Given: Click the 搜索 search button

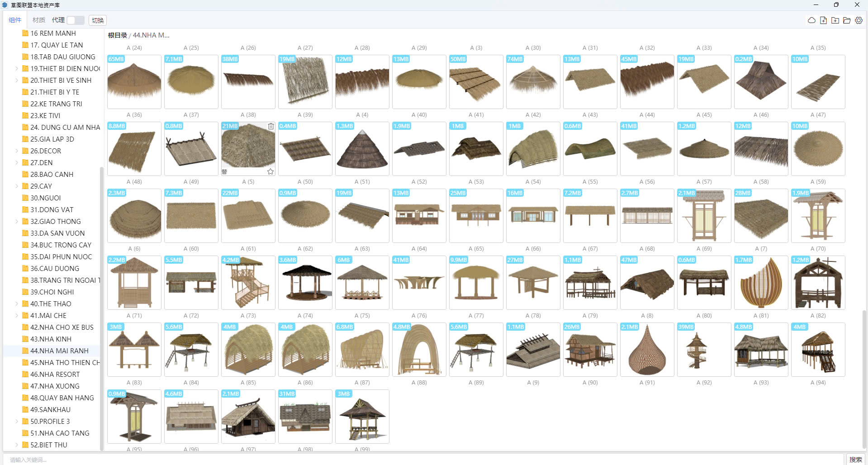Looking at the screenshot, I should [x=855, y=460].
